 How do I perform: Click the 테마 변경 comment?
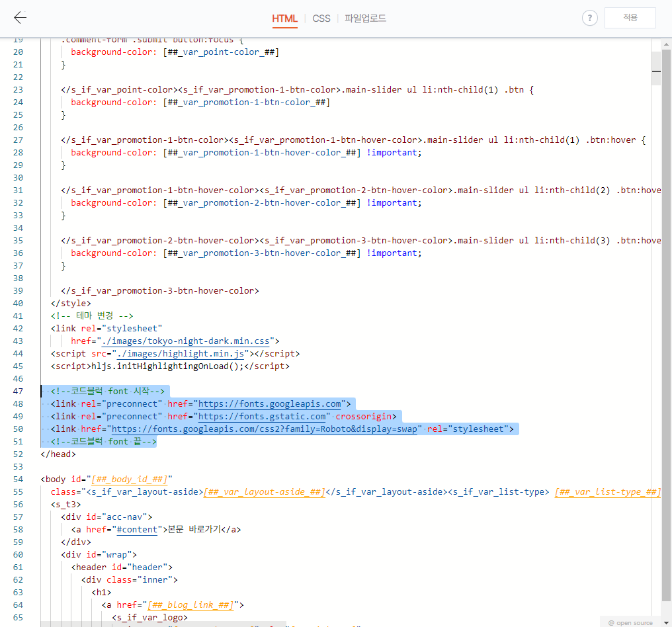point(92,316)
